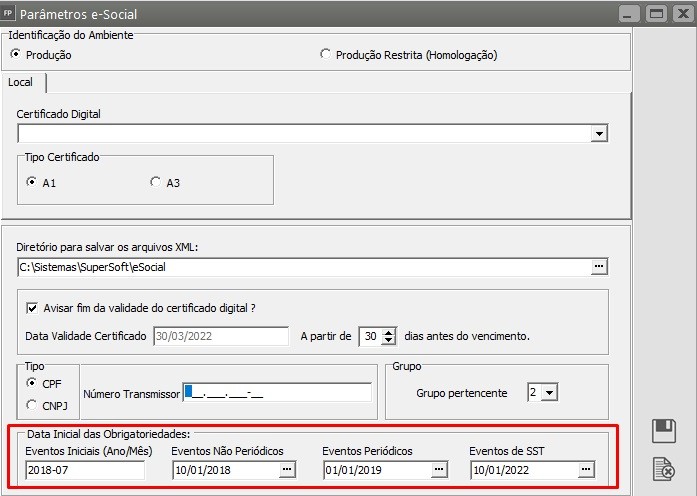Open calendar for Eventos de SST date
Viewport: 697px width, 496px height.
point(585,469)
